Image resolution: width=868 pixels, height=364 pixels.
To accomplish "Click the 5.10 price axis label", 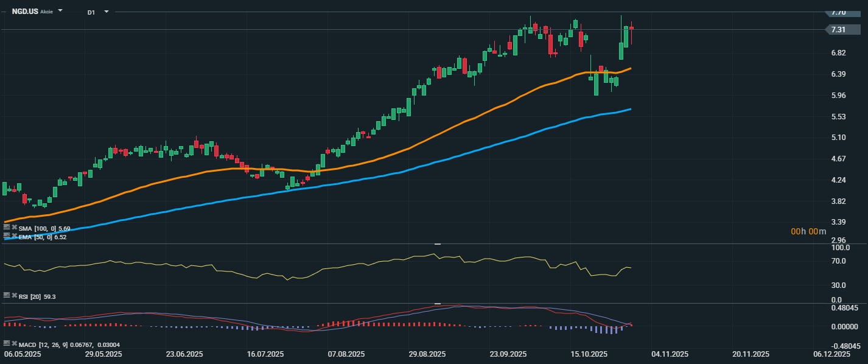I will (839, 138).
